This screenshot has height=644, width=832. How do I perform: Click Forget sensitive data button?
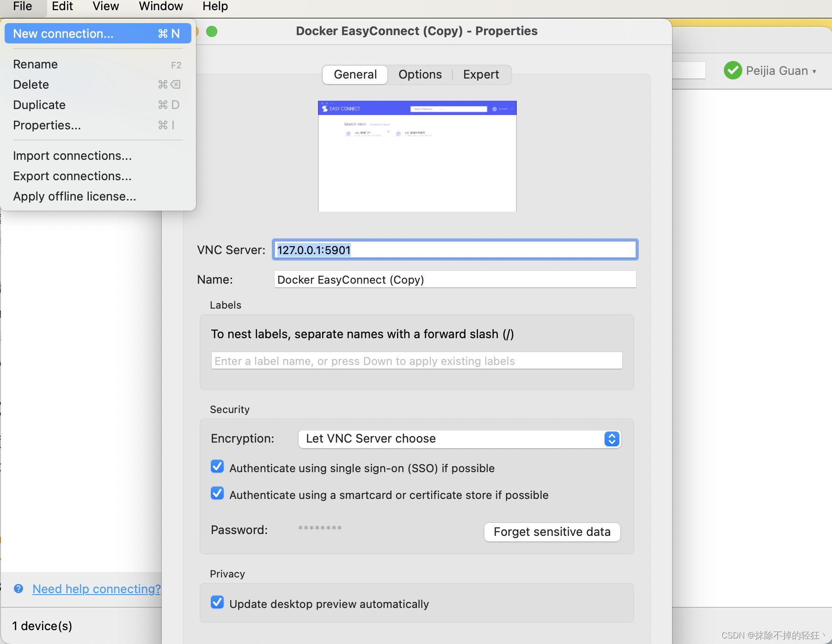point(552,532)
